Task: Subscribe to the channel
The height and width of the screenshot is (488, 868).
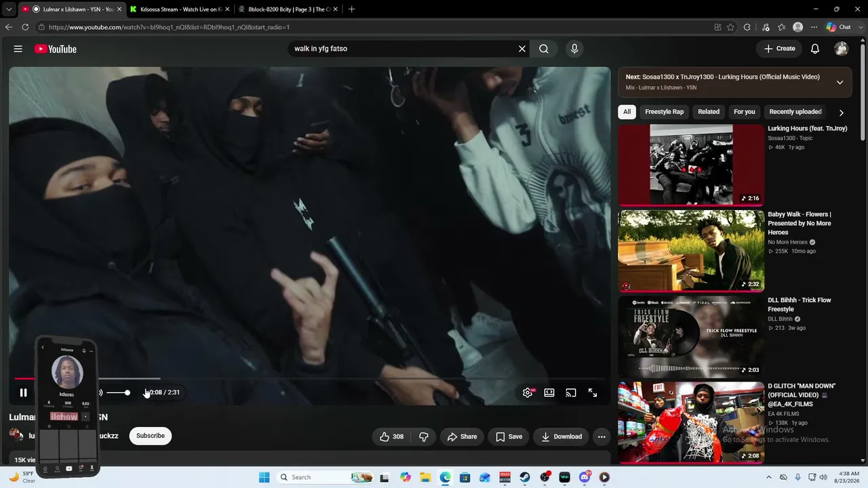Action: pos(151,436)
